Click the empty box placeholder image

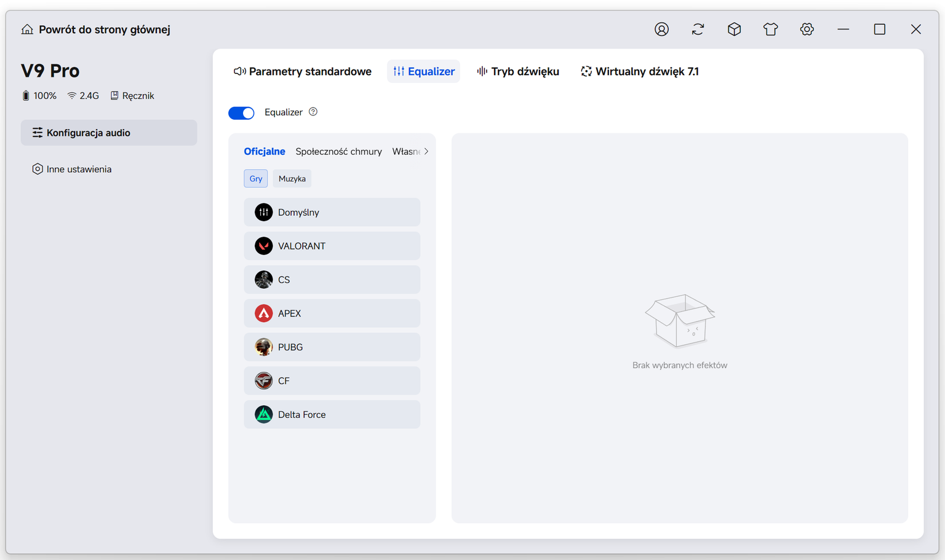(x=680, y=320)
